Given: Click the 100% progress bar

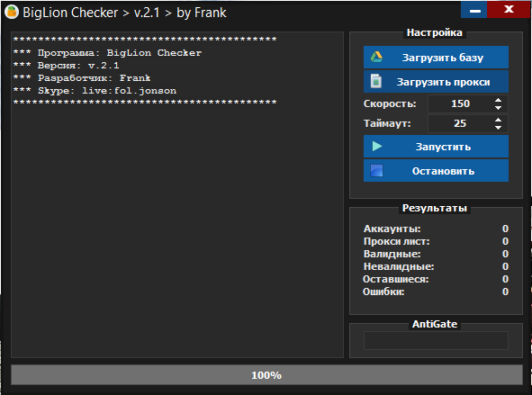Looking at the screenshot, I should [x=266, y=375].
